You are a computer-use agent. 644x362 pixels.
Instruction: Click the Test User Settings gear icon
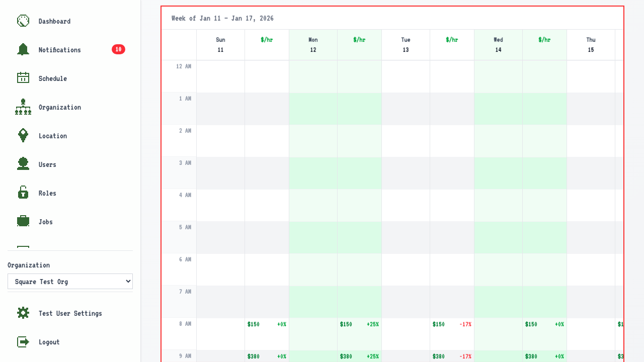[23, 313]
